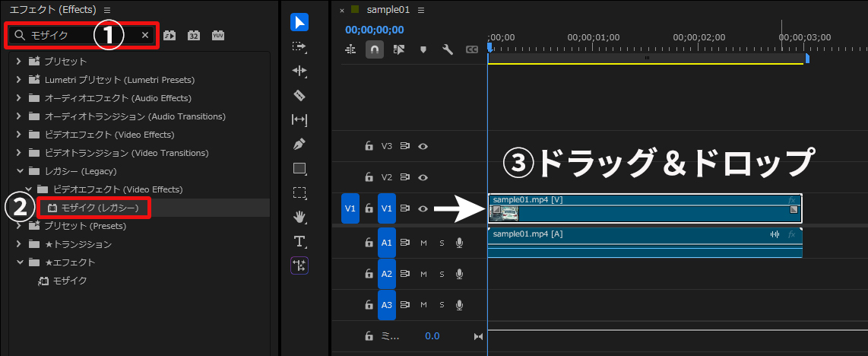
Task: Toggle sync lock on track V3
Action: (405, 146)
